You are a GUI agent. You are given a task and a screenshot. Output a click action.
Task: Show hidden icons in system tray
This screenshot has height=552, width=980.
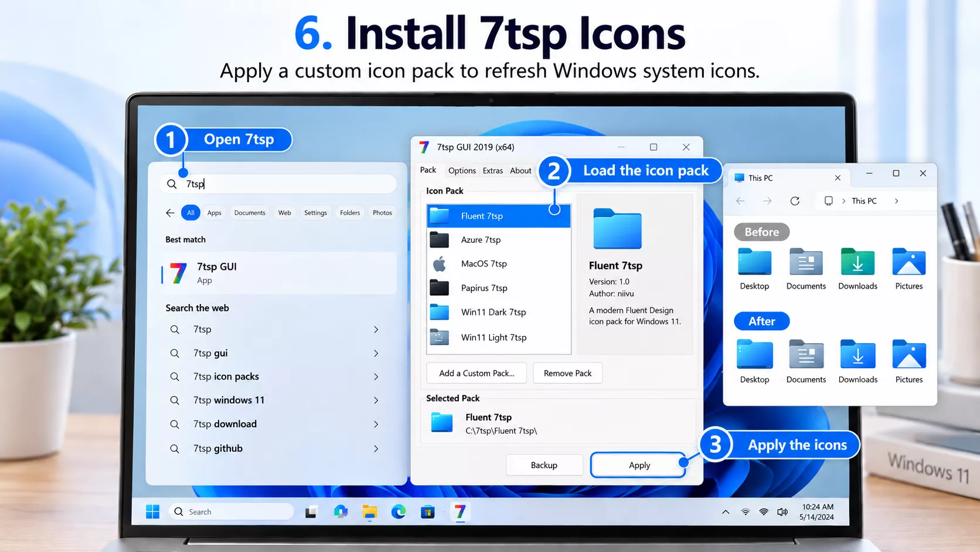[x=726, y=512]
